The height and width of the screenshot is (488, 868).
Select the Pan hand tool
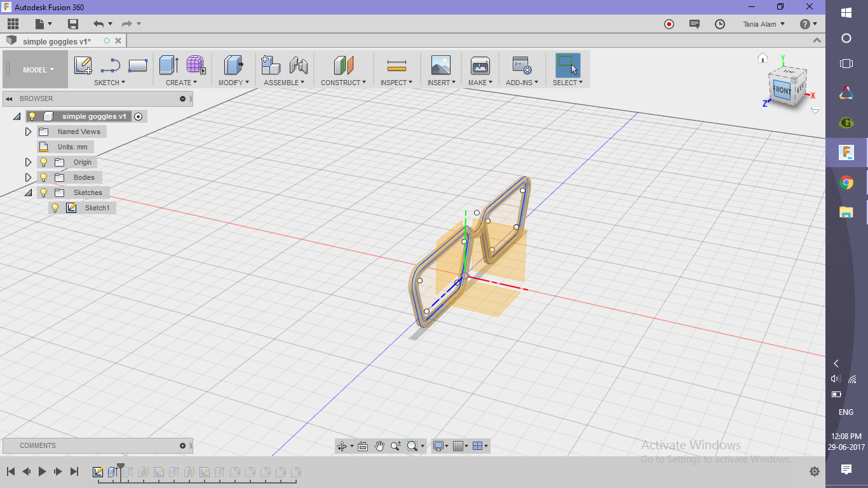379,446
